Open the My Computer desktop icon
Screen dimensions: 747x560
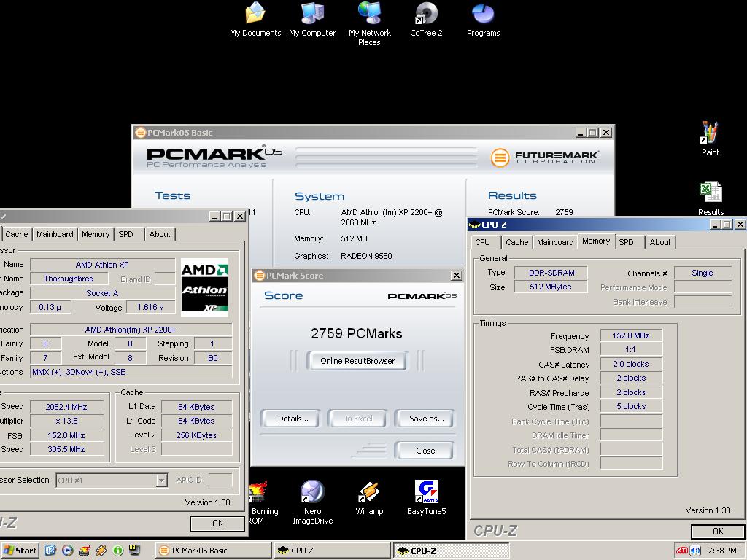point(312,19)
